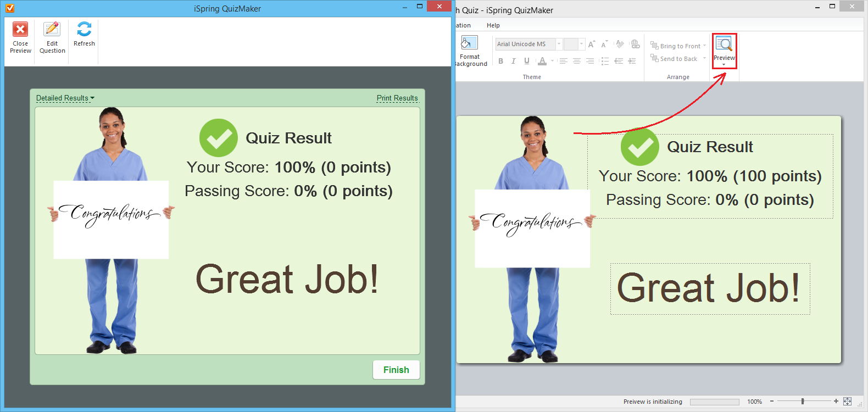868x412 pixels.
Task: Toggle bold formatting
Action: (x=500, y=61)
